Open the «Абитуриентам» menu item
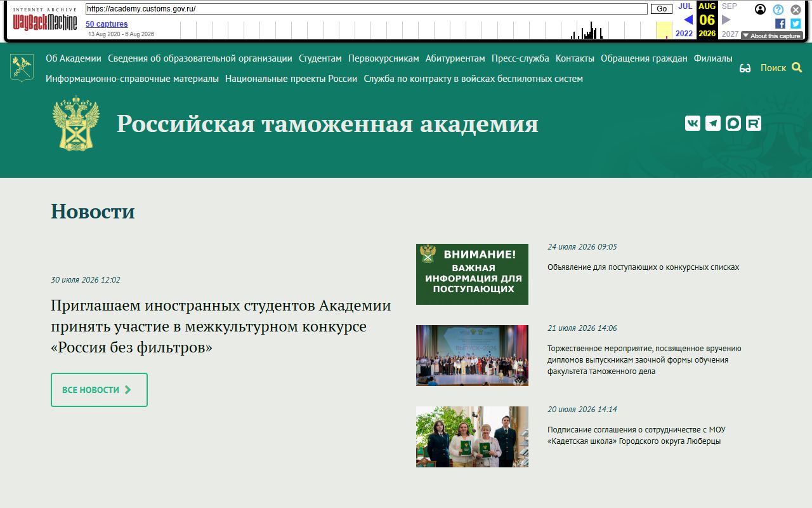Screen dimensions: 812x508 click(x=455, y=58)
